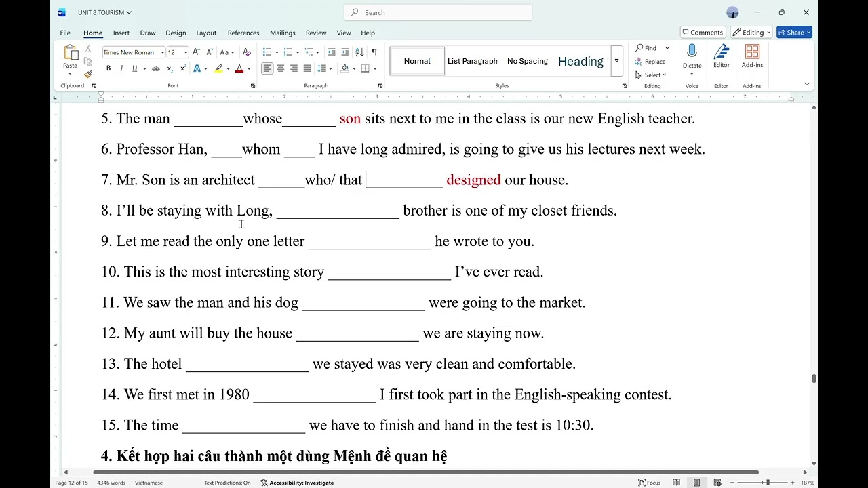Apply the No Spacing style
This screenshot has width=868, height=488.
(527, 61)
